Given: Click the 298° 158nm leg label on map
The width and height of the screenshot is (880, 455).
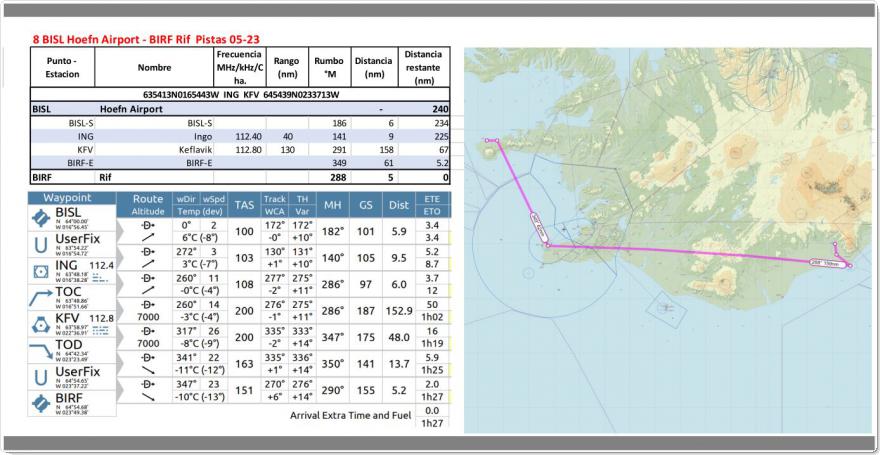Looking at the screenshot, I should (x=827, y=263).
